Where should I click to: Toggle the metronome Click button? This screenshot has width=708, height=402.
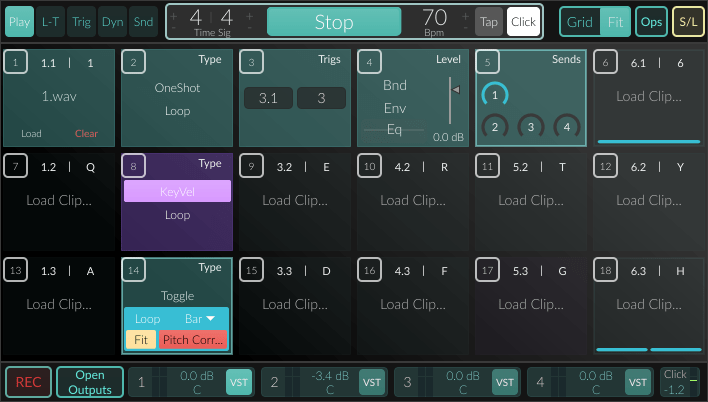(523, 22)
